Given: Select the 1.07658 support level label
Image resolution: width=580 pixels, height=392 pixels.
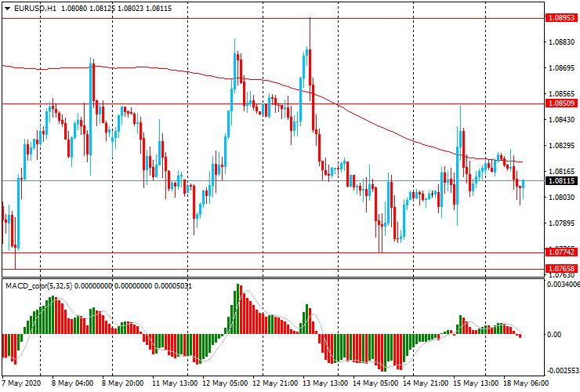Looking at the screenshot, I should [561, 268].
